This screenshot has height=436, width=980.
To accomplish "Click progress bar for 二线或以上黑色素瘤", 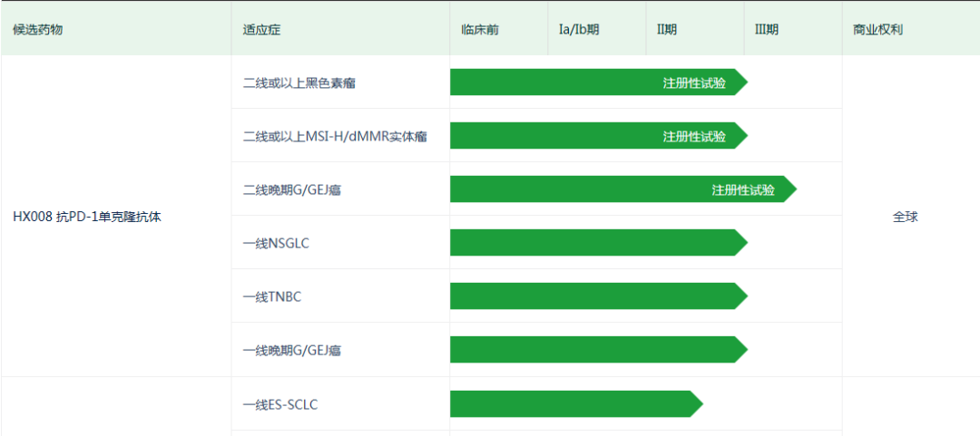I will (x=599, y=82).
